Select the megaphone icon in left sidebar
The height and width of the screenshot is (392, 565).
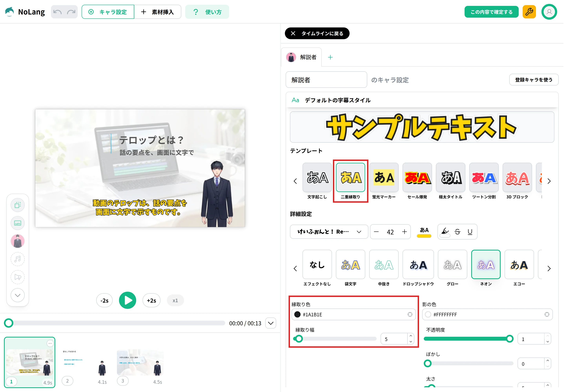point(17,277)
